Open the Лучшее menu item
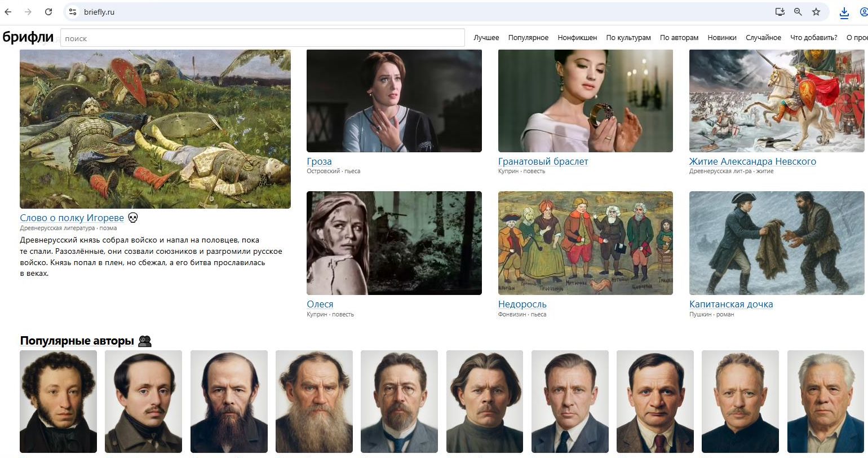This screenshot has height=458, width=868. 486,38
